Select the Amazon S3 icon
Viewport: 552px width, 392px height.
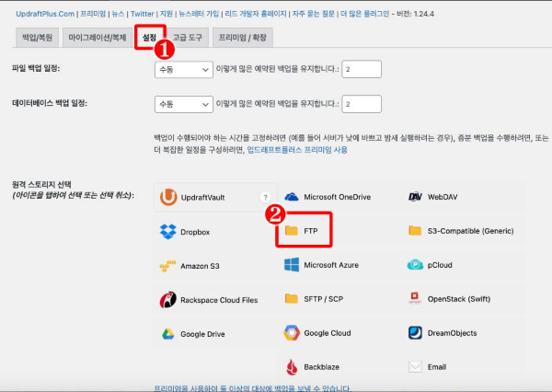pos(168,266)
